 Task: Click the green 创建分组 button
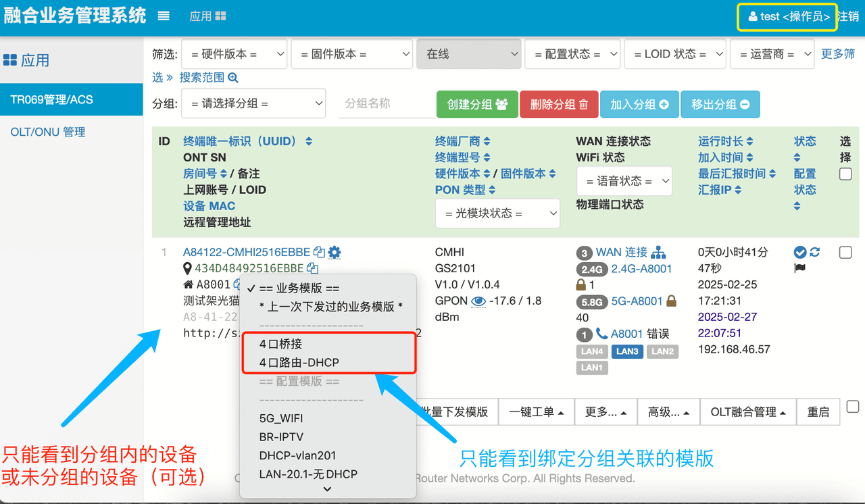tap(477, 105)
